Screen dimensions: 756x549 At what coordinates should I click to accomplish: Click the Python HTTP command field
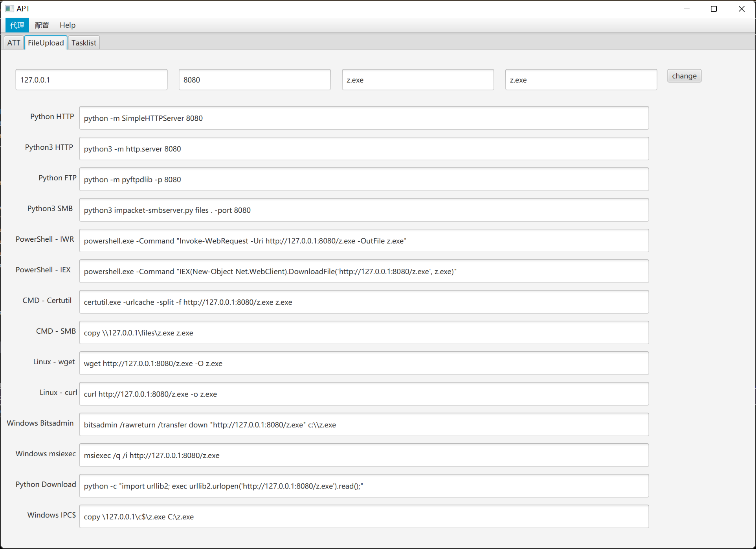click(x=363, y=118)
